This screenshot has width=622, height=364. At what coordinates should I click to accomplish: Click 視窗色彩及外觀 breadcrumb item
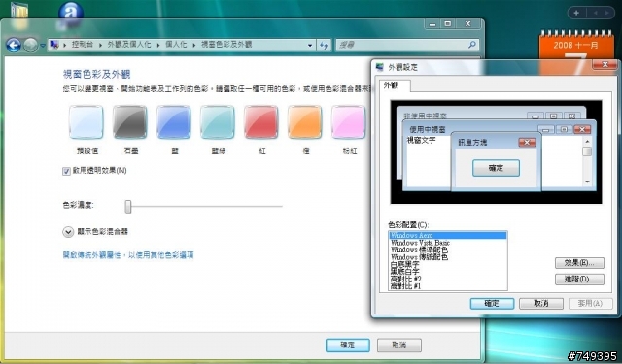(x=226, y=45)
